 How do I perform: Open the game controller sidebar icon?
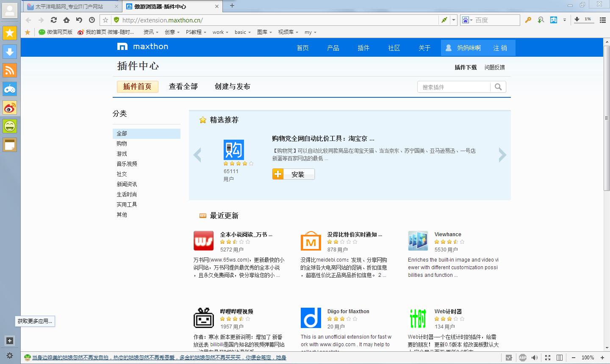(x=10, y=88)
